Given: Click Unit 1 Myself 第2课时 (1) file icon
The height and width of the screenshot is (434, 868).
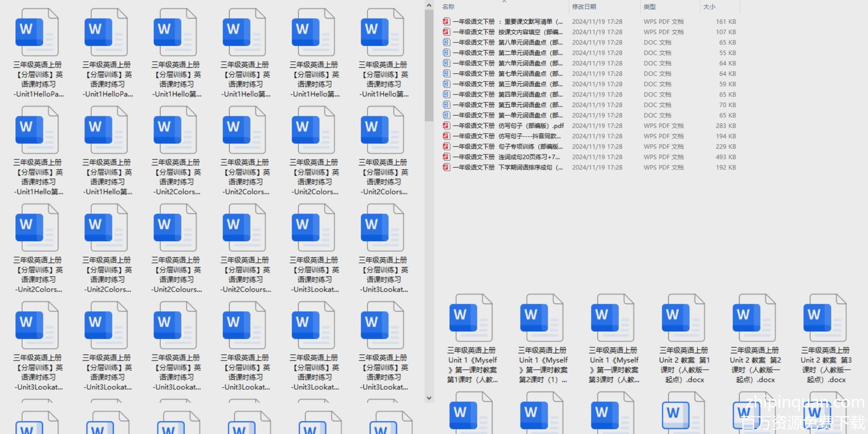Looking at the screenshot, I should [542, 318].
